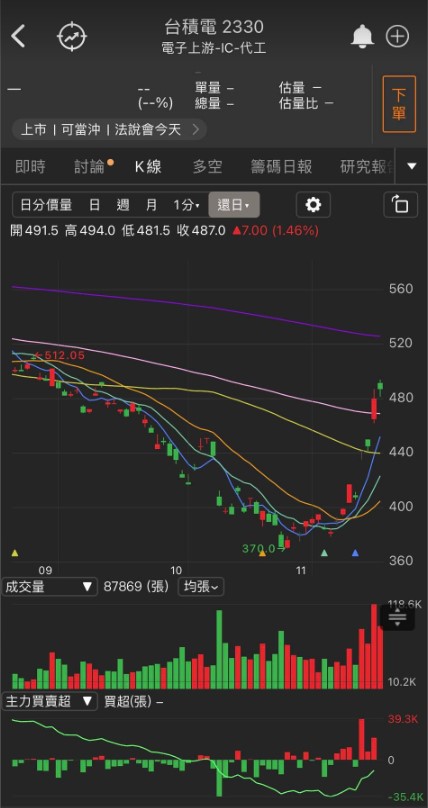Tap the yellow triangle marker below chart
The image size is (428, 808).
point(14,553)
